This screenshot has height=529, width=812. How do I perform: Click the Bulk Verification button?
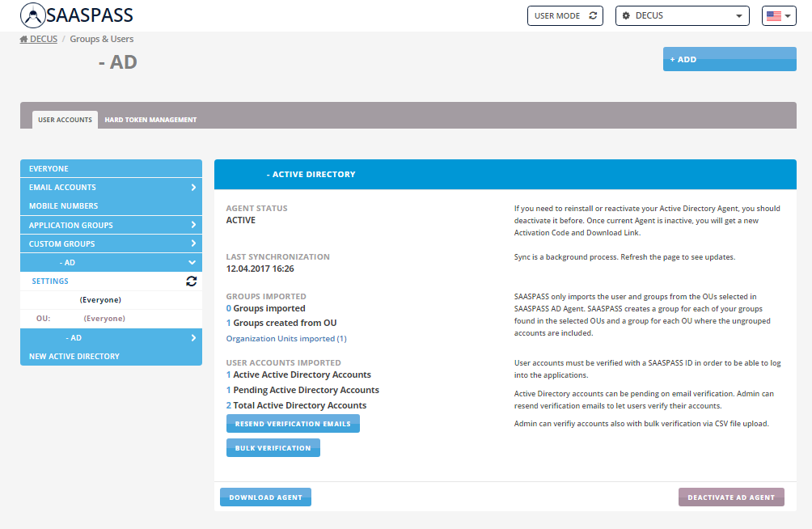(273, 448)
